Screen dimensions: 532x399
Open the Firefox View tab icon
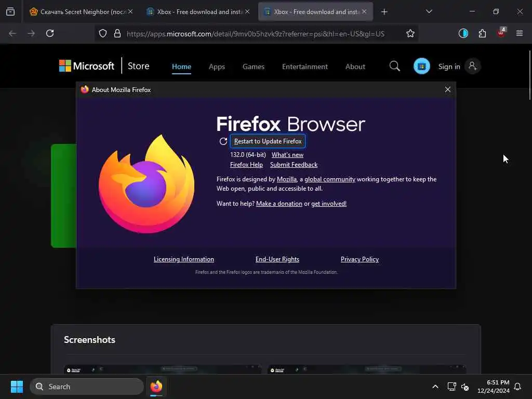10,11
